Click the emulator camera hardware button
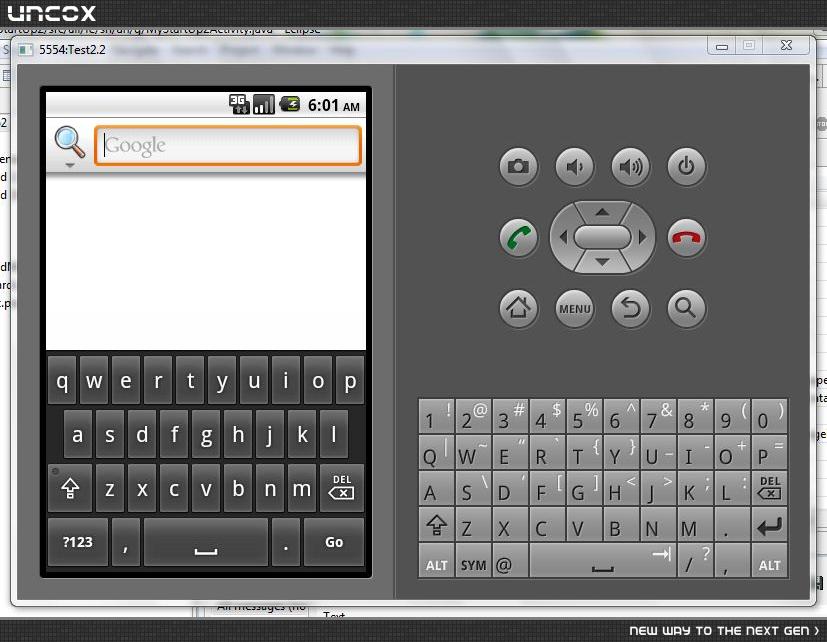Viewport: 827px width, 642px height. pos(518,167)
